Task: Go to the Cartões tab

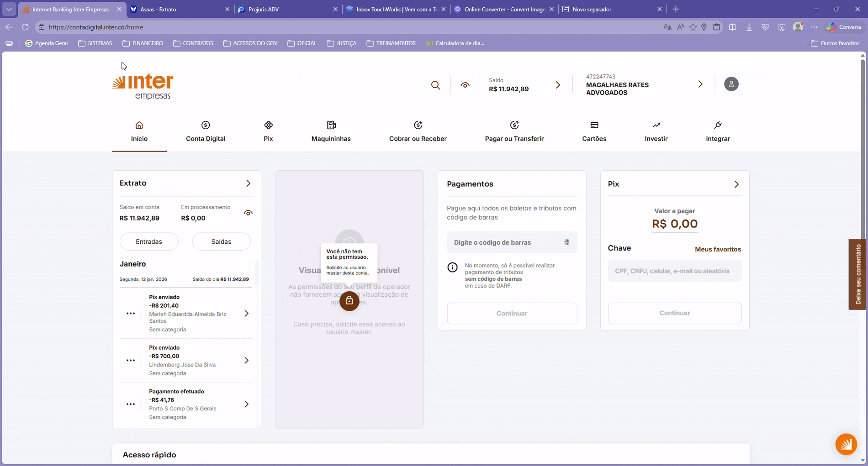Action: click(x=594, y=131)
